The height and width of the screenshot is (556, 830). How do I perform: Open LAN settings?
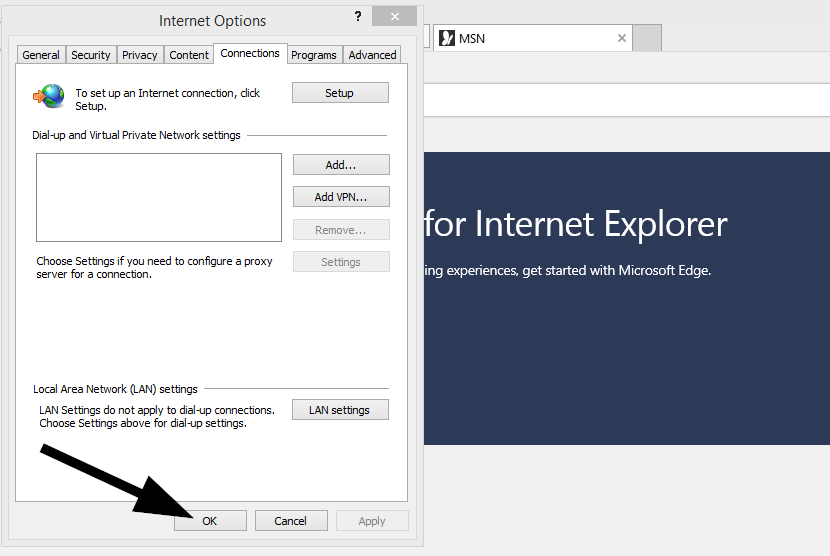pyautogui.click(x=340, y=410)
